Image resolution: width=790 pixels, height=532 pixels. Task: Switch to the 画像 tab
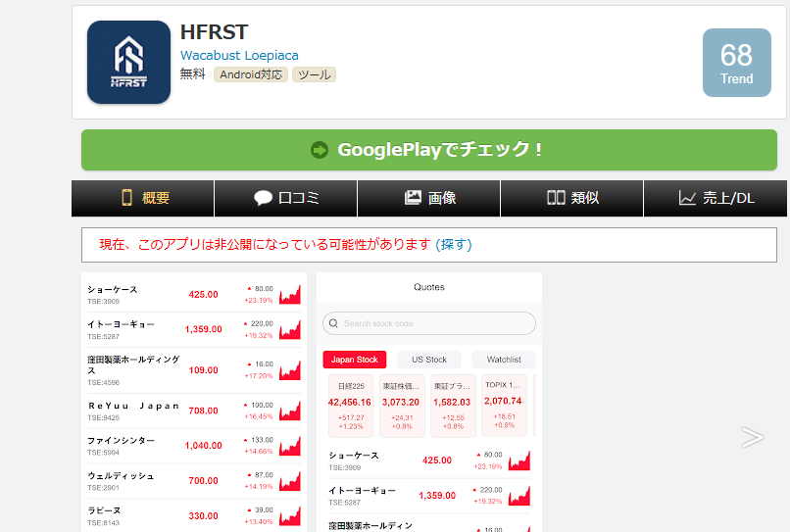click(428, 198)
